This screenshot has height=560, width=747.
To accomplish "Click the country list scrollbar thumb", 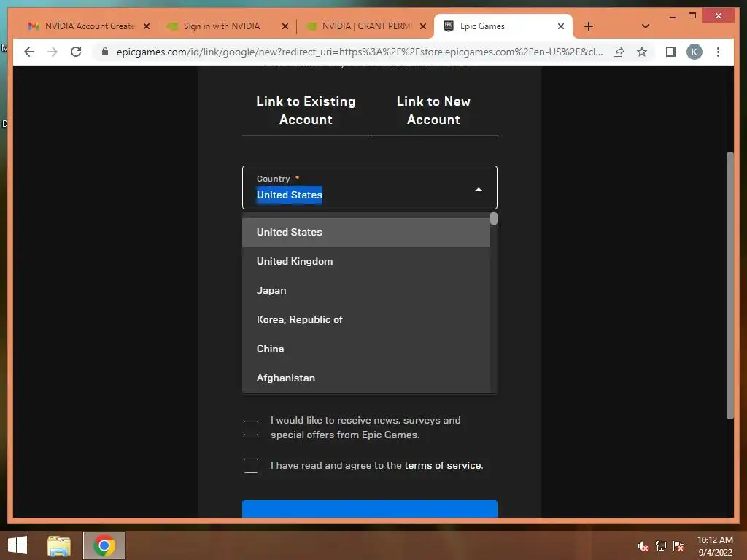I will [494, 218].
